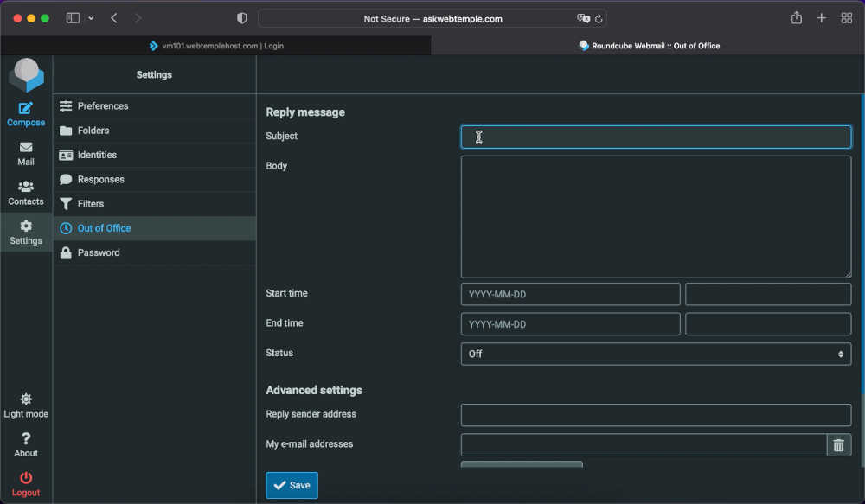Click the End time hour field
The height and width of the screenshot is (504, 865).
point(768,324)
